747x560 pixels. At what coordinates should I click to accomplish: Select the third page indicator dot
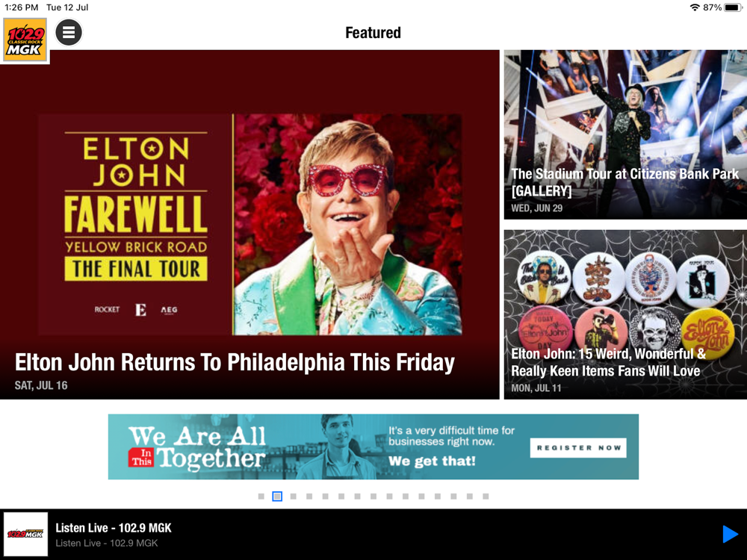coord(294,497)
